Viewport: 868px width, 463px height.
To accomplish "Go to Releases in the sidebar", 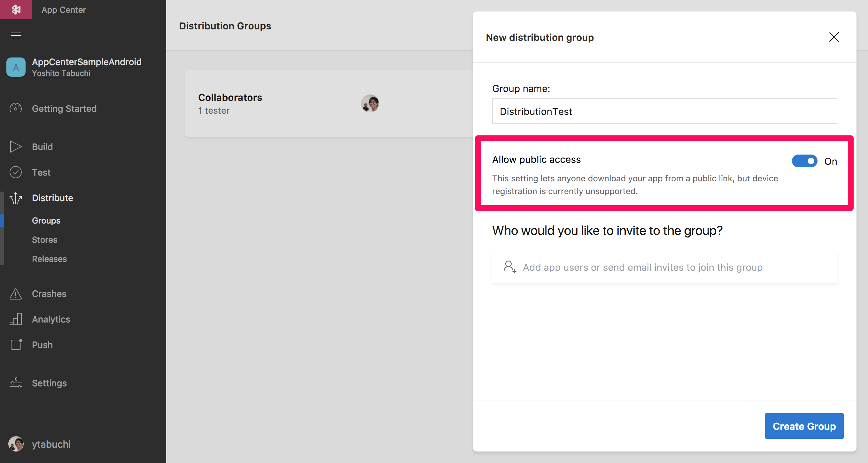I will coord(49,259).
